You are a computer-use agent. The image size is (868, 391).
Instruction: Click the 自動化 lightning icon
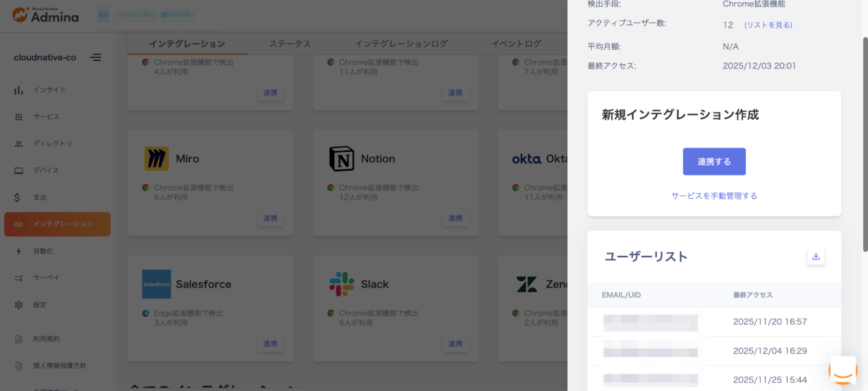(x=19, y=251)
